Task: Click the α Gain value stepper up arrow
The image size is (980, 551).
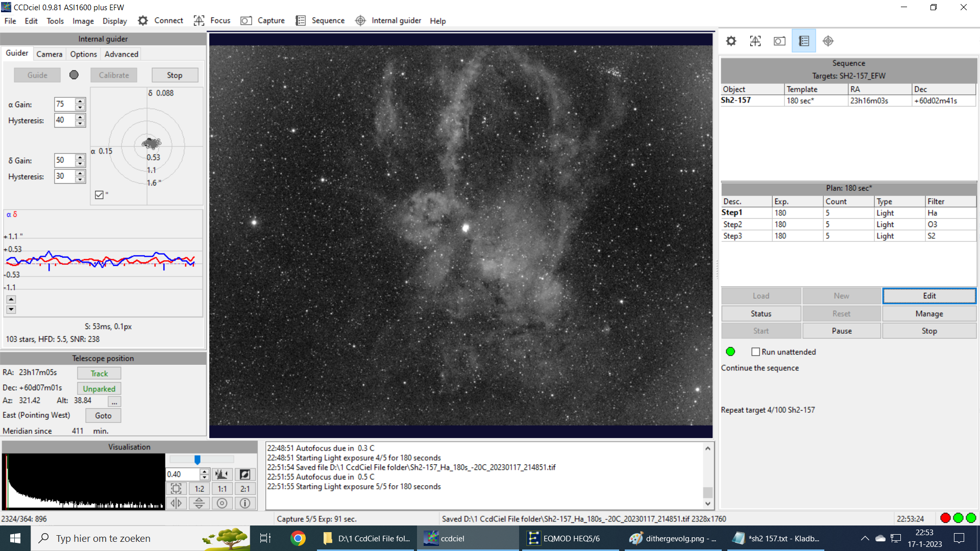Action: point(80,101)
